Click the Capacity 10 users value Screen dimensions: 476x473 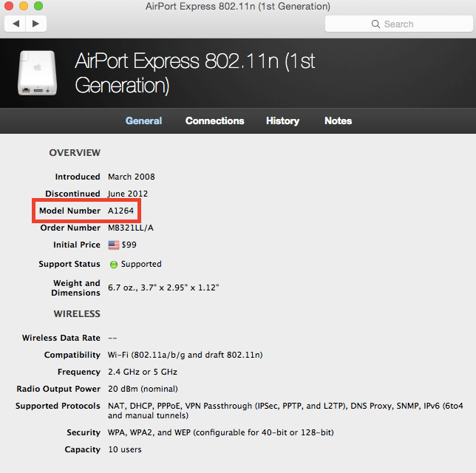[x=125, y=449]
